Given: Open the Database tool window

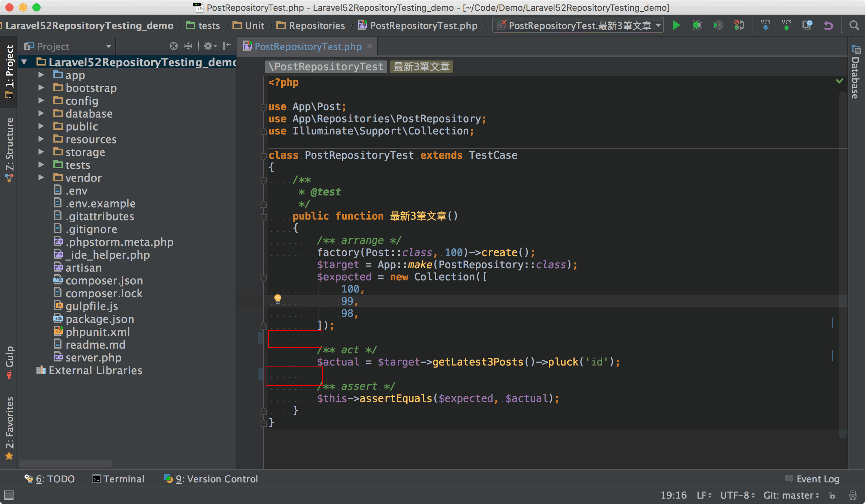Looking at the screenshot, I should point(856,73).
